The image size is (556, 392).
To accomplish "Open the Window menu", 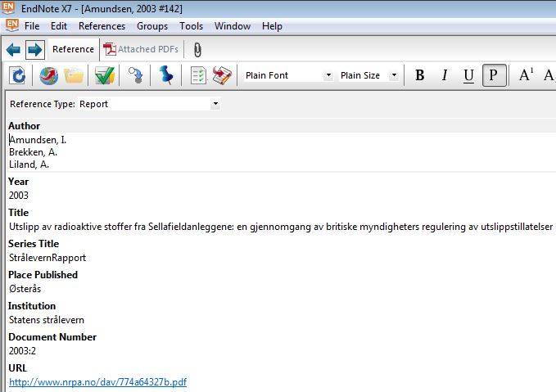I will (x=233, y=26).
